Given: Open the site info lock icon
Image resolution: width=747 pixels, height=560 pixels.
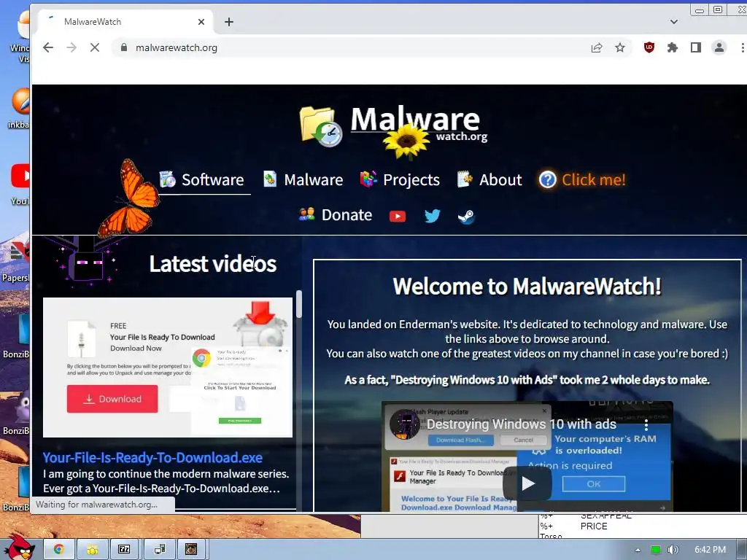Looking at the screenshot, I should [124, 47].
